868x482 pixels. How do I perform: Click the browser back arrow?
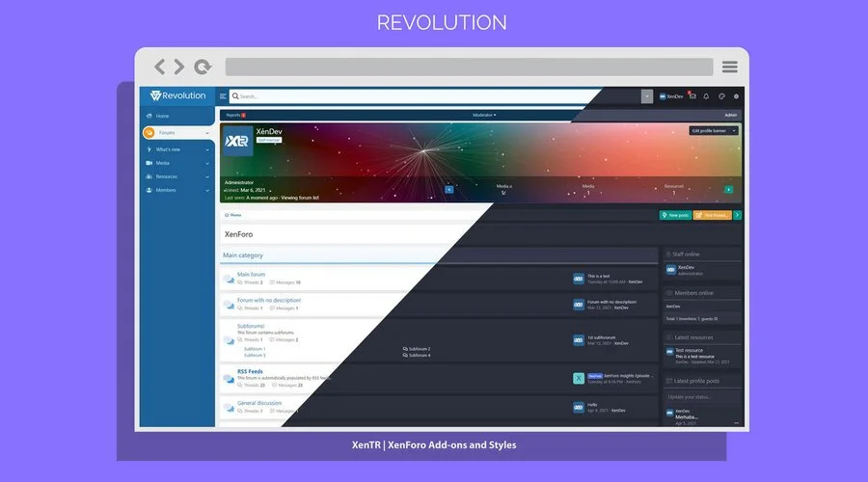pos(159,67)
